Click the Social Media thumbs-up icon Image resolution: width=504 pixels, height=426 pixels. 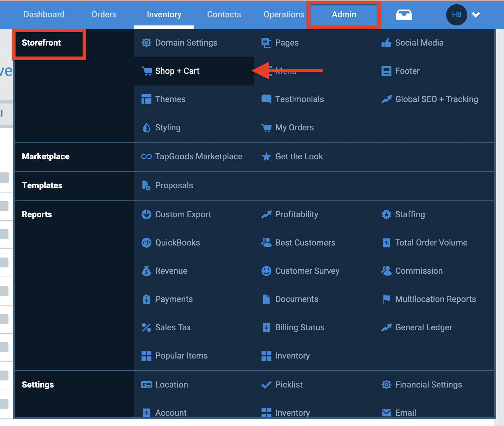coord(386,43)
